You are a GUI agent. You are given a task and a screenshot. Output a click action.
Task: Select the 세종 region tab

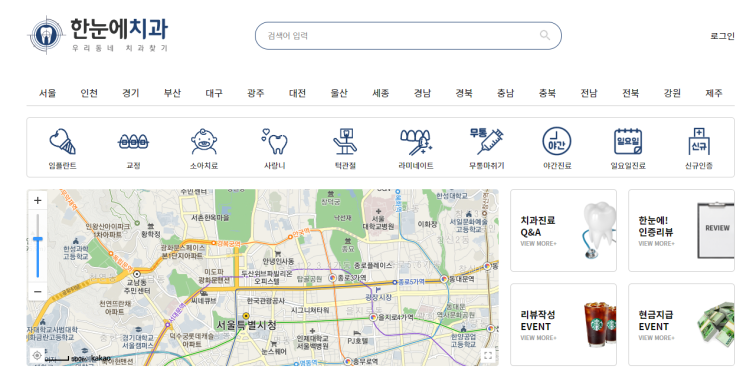pyautogui.click(x=381, y=93)
